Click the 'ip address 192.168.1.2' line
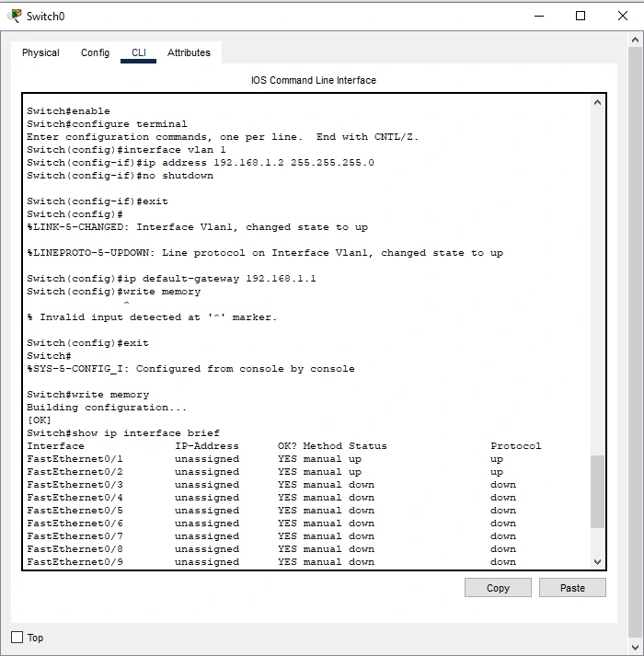 (201, 163)
